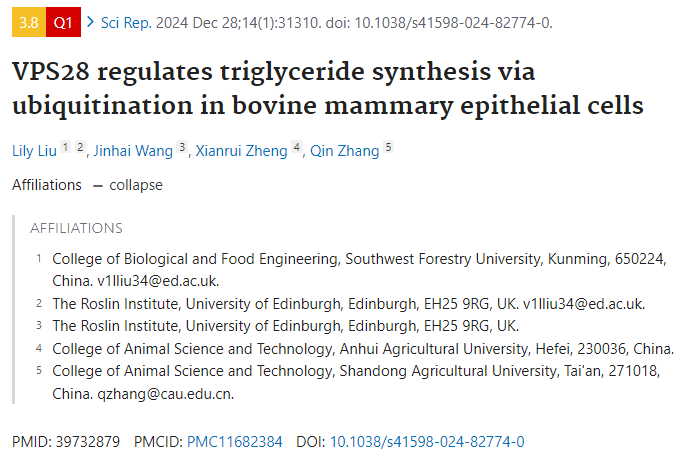
Task: Click the Affiliations label toggle
Action: pyautogui.click(x=47, y=185)
